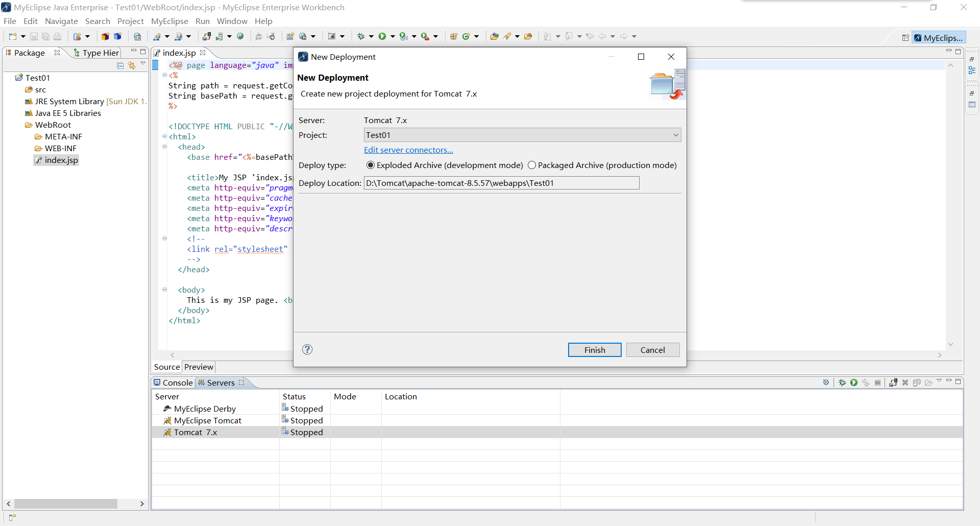This screenshot has width=980, height=526.
Task: Switch to the Preview editor tab
Action: pos(199,367)
